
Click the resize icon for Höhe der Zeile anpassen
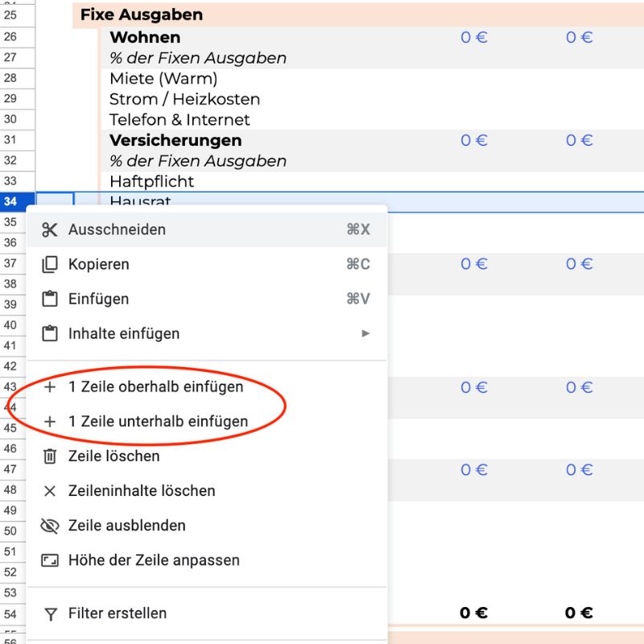click(50, 560)
